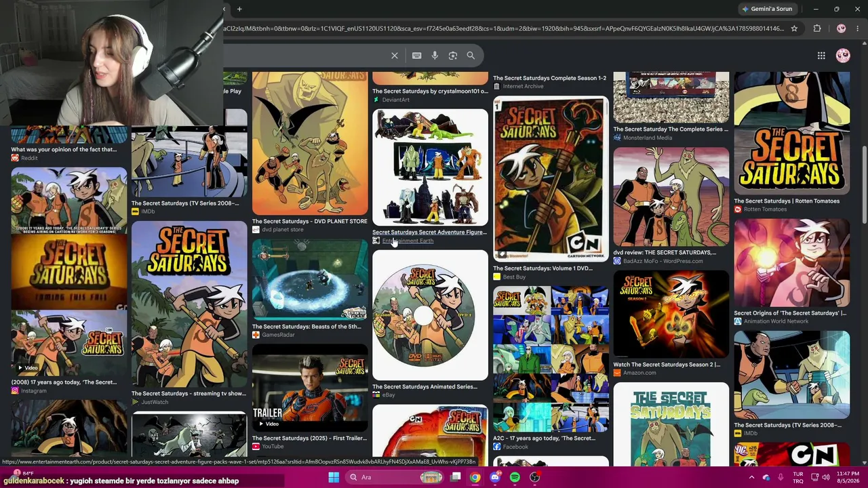Open the Reddit source link

[29, 158]
